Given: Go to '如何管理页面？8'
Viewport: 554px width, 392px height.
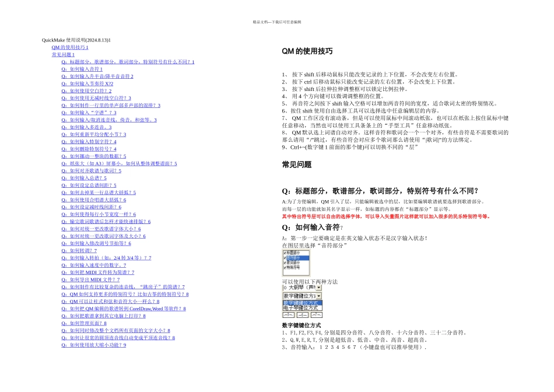Looking at the screenshot, I should click(84, 323).
